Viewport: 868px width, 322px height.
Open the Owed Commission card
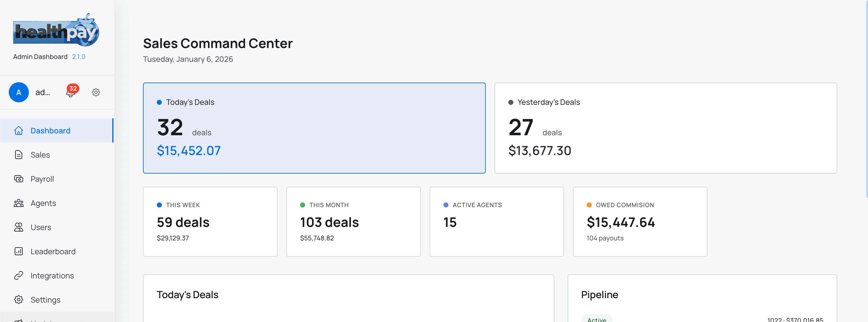[639, 222]
